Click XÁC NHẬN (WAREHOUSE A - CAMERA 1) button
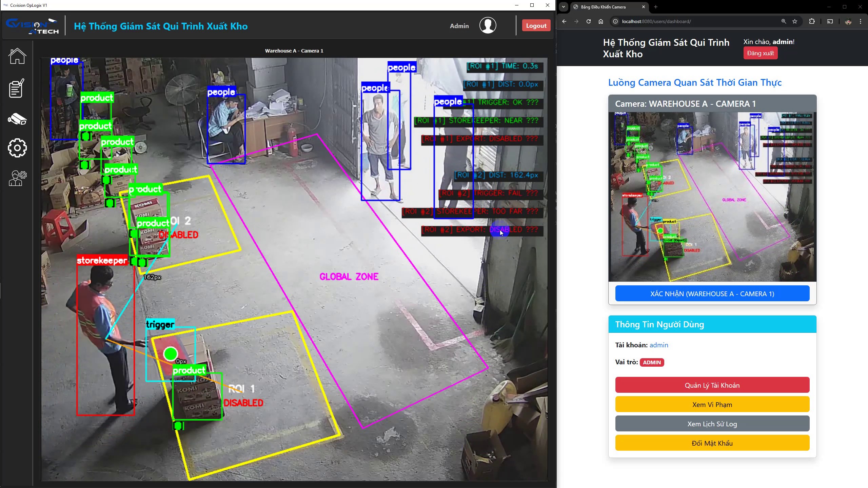 tap(712, 293)
